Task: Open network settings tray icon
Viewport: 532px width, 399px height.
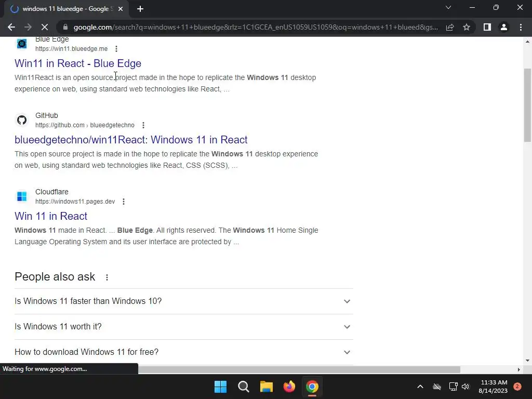Action: pyautogui.click(x=453, y=387)
